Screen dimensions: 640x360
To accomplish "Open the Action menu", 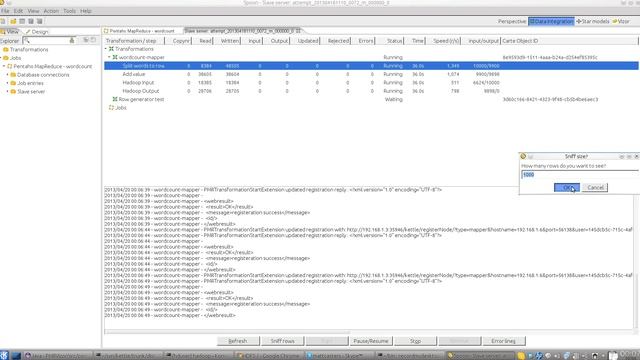I will pos(51,11).
